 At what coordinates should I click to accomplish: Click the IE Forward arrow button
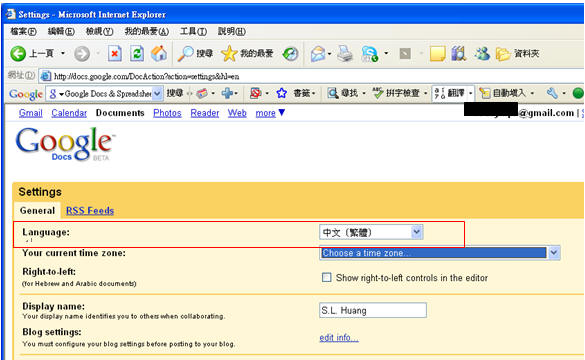click(82, 54)
